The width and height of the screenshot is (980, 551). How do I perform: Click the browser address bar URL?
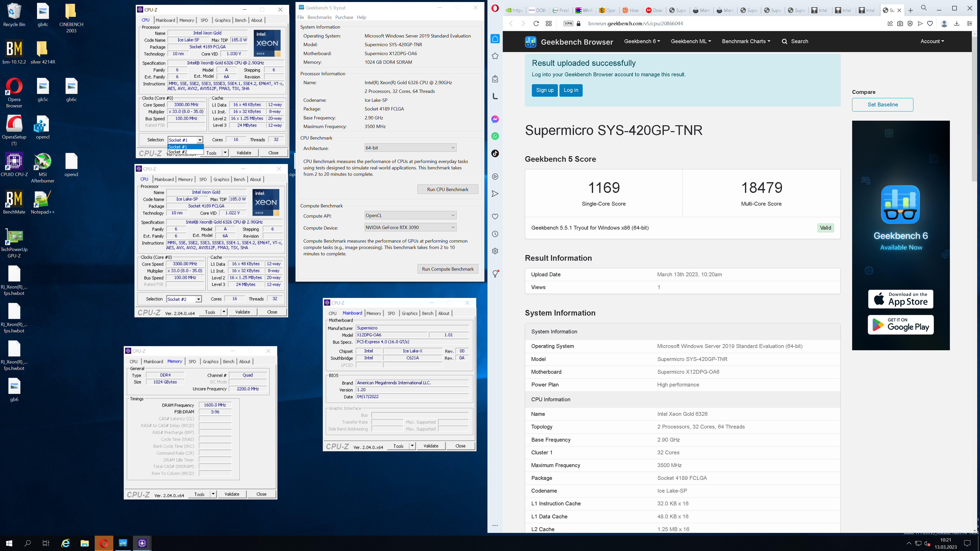click(635, 23)
